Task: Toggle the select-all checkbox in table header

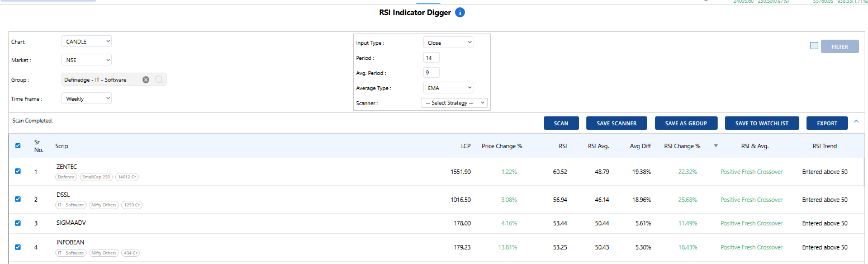Action: [x=18, y=146]
